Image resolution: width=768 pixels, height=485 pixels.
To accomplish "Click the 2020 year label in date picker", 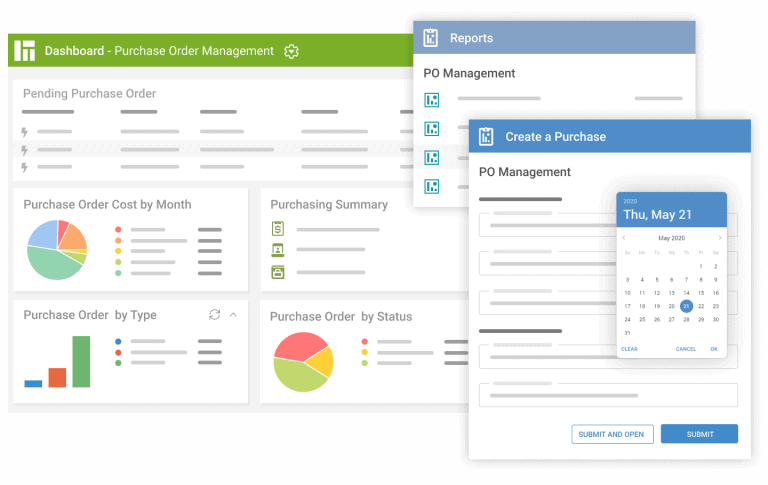I will 630,201.
